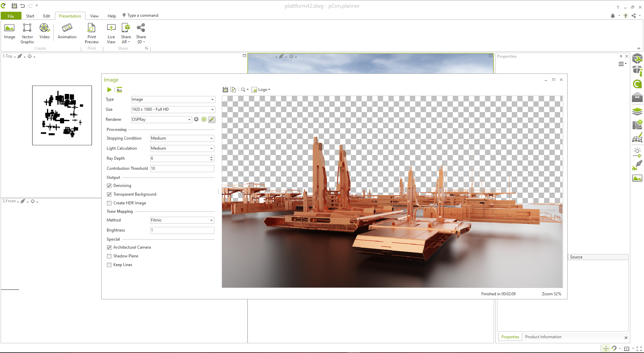The width and height of the screenshot is (644, 353).
Task: Click the green pCon logo icon in the right sidebar
Action: (x=637, y=84)
